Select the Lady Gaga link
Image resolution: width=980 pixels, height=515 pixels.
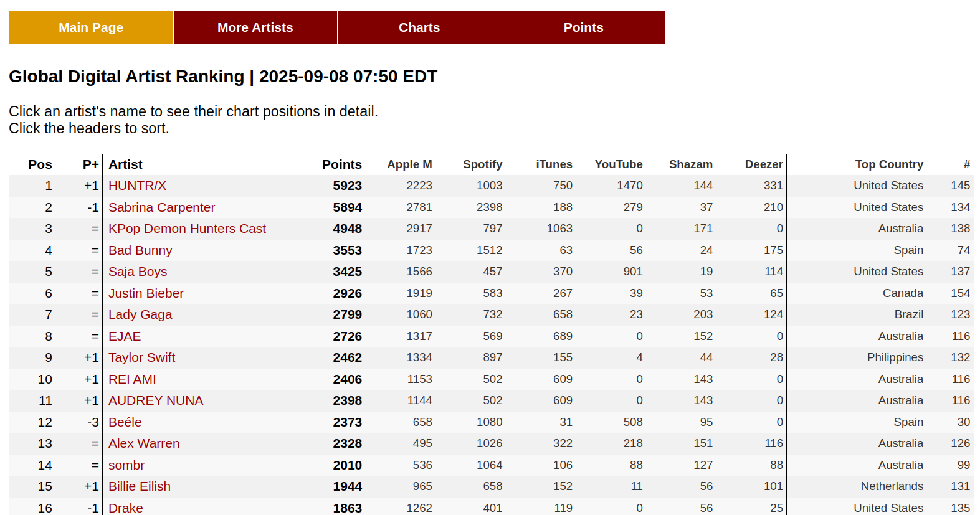point(140,314)
